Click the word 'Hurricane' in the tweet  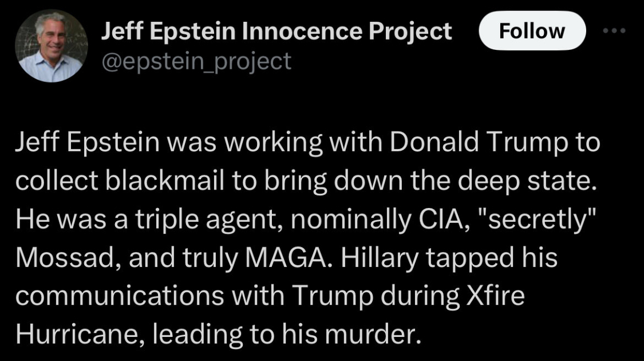(80, 335)
